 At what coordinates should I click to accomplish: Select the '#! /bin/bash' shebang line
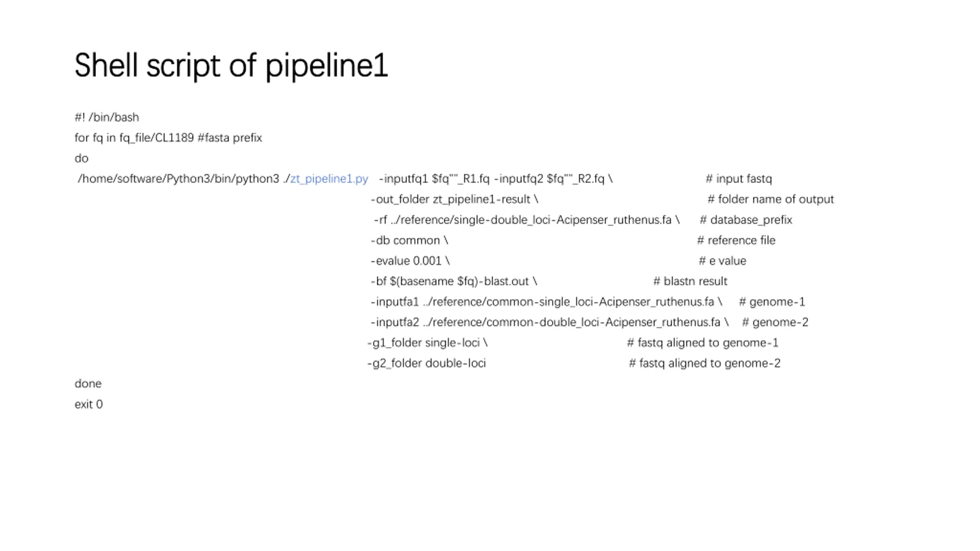(x=107, y=117)
